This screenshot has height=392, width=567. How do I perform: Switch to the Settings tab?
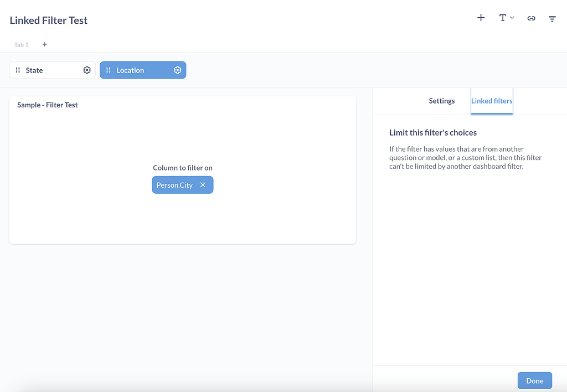pos(441,101)
